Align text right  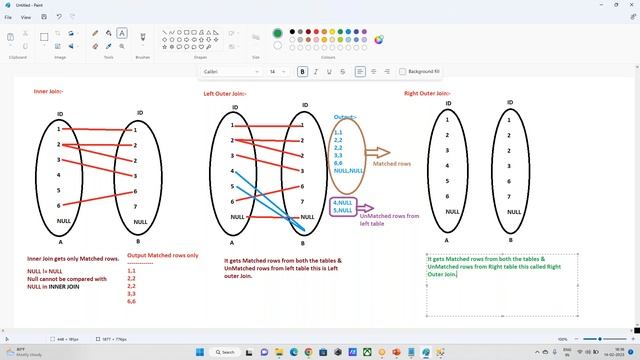387,71
